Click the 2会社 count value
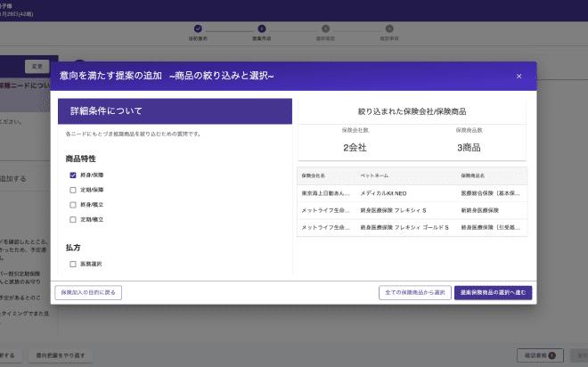This screenshot has height=367, width=588. point(355,148)
